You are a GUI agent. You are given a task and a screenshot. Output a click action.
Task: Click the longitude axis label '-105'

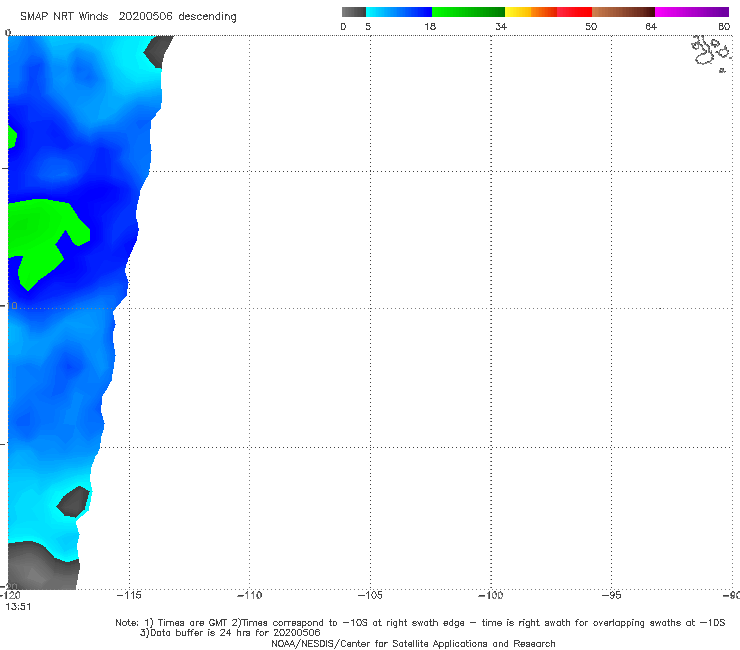370,595
